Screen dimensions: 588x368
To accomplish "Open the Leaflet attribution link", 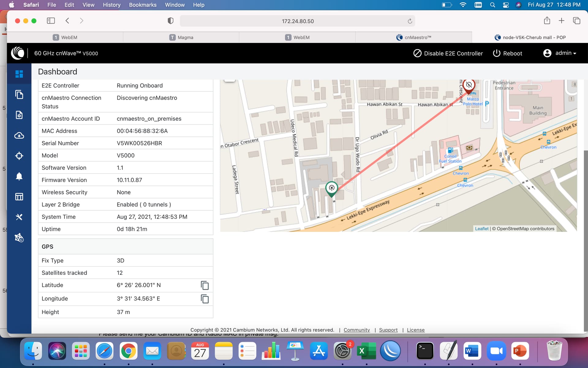I will pyautogui.click(x=481, y=229).
